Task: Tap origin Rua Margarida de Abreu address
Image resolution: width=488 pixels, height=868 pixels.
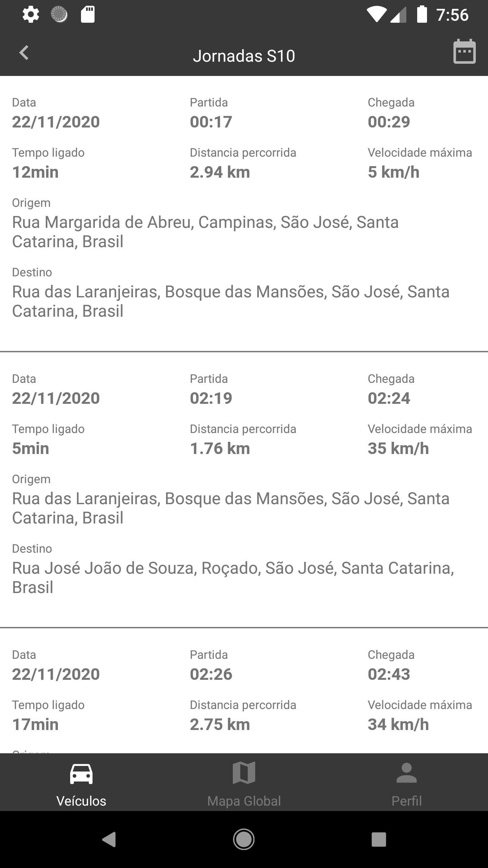Action: 205,232
